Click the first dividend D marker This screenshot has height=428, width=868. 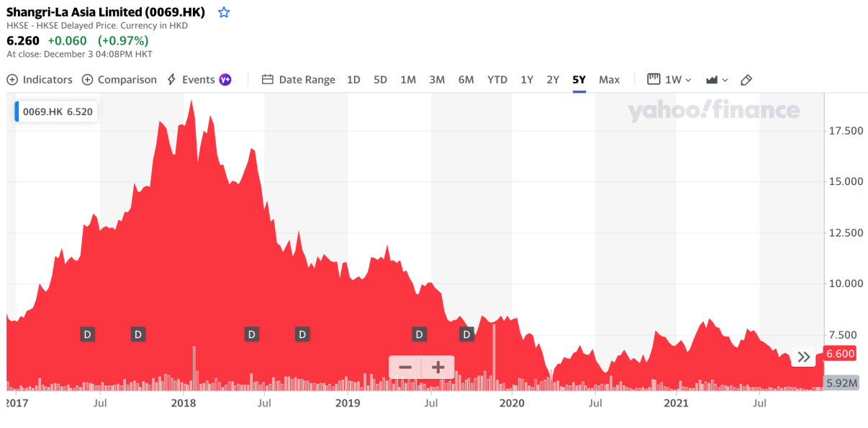[x=87, y=334]
